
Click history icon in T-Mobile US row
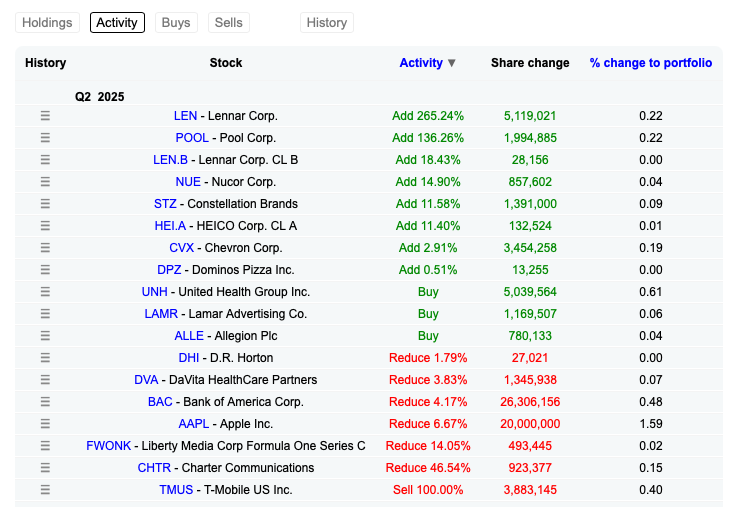(45, 490)
